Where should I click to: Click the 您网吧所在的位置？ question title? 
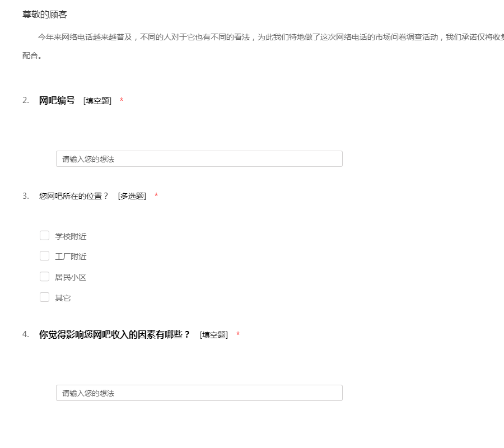(73, 196)
